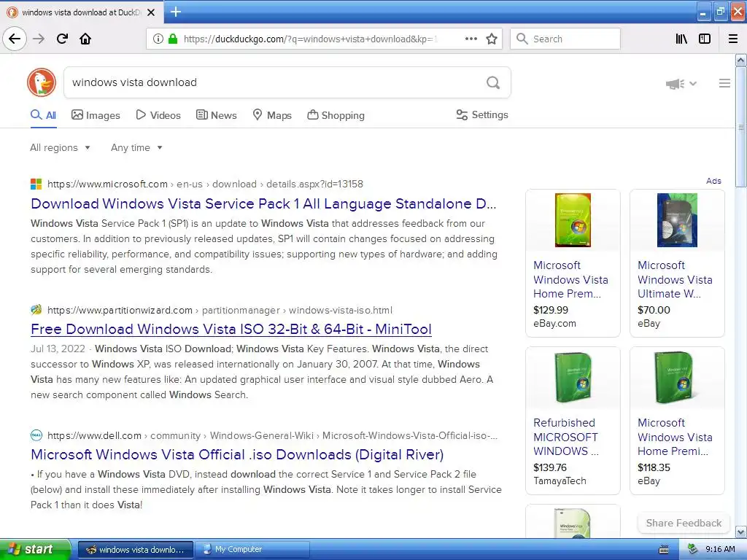
Task: Open the browser home page icon
Action: coord(85,39)
